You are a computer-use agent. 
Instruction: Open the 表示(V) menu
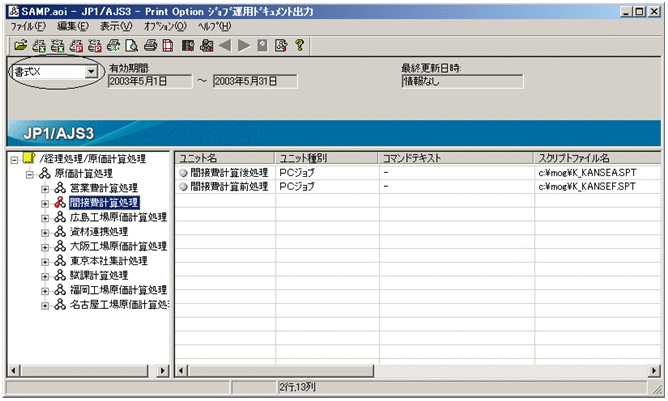(116, 26)
